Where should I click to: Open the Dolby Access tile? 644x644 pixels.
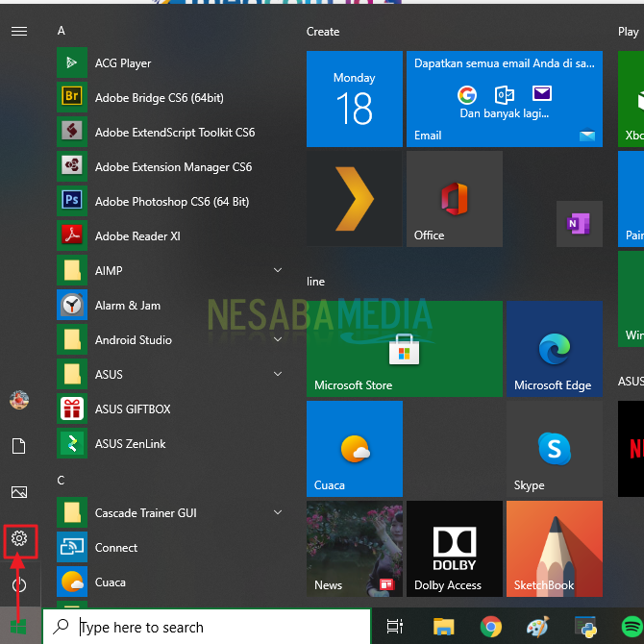pos(455,549)
